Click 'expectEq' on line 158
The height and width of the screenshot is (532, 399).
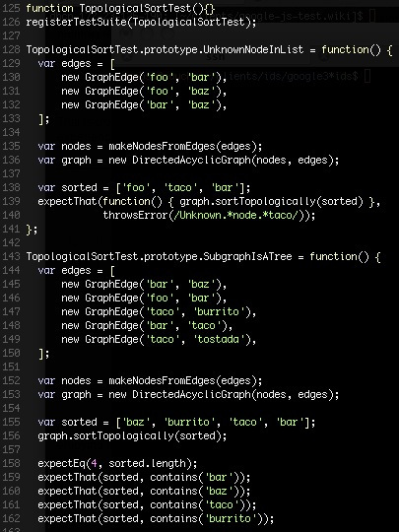point(61,463)
